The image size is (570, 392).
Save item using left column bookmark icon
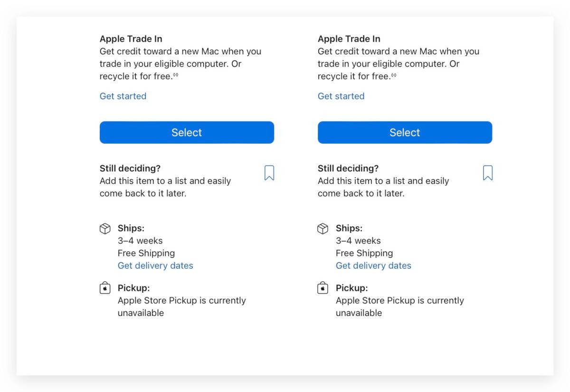[269, 173]
